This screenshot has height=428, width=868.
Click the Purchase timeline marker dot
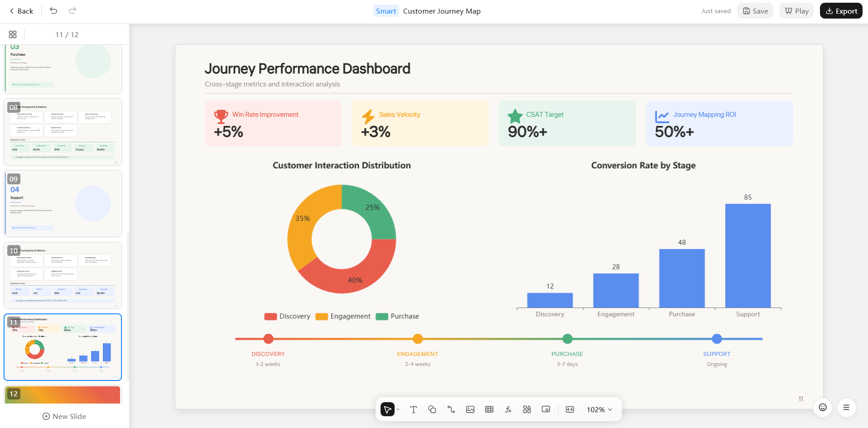point(567,339)
